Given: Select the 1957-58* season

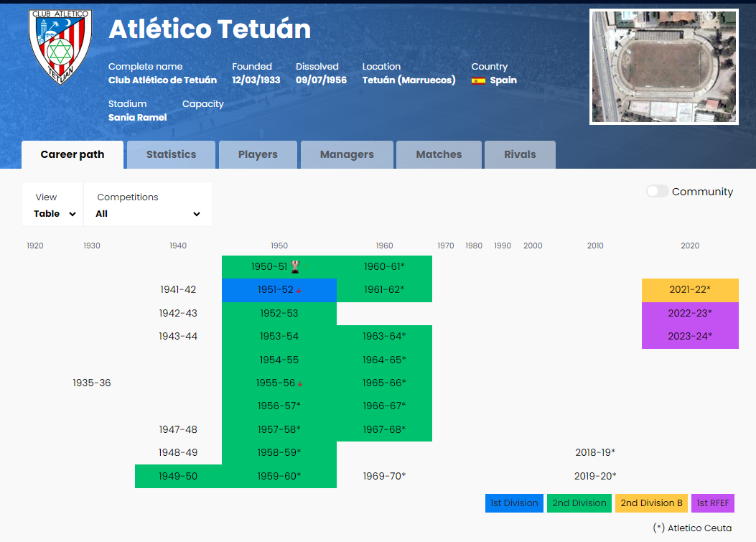Looking at the screenshot, I should pyautogui.click(x=279, y=429).
